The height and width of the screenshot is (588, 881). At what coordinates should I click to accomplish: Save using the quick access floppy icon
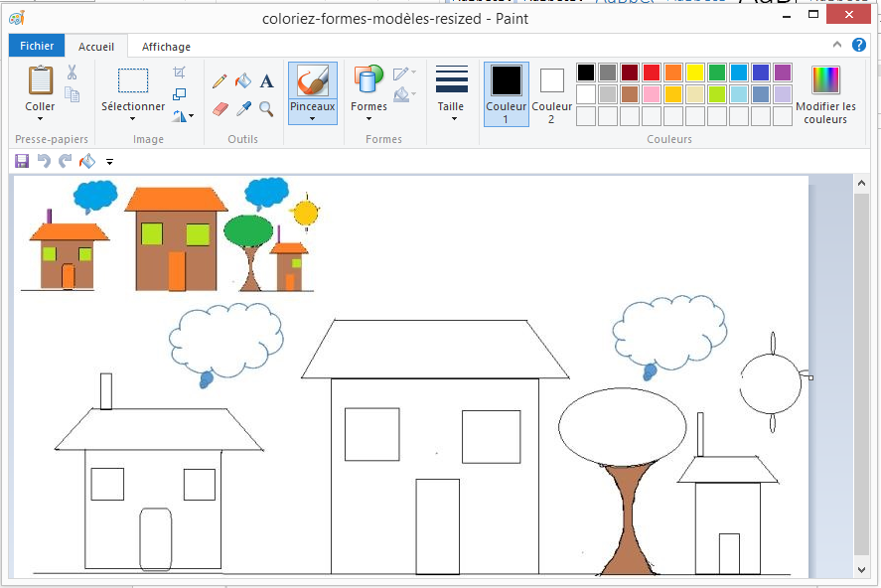(x=22, y=161)
